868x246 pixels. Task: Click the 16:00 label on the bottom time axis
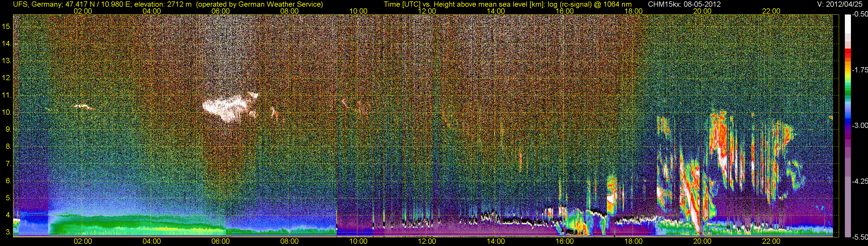tap(565, 241)
